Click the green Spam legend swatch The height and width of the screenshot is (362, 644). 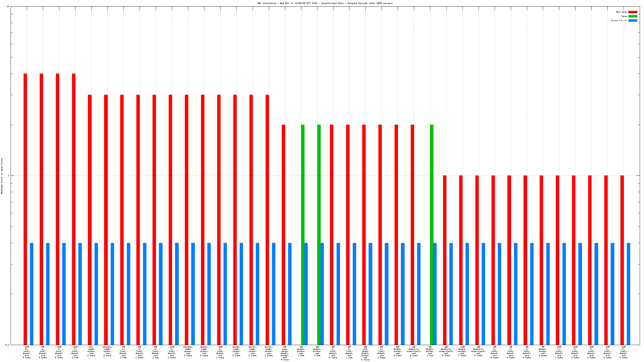click(x=633, y=16)
